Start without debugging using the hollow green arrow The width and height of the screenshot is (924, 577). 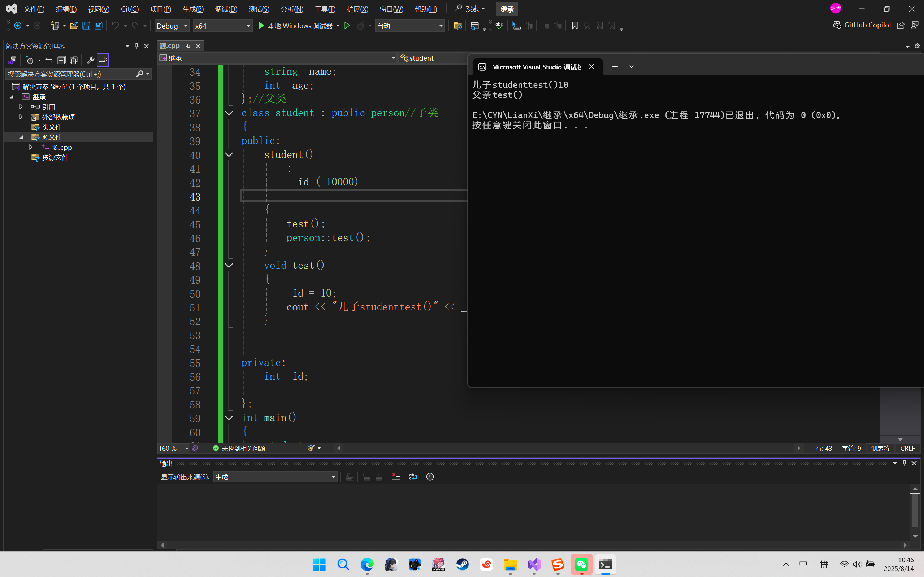tap(347, 26)
